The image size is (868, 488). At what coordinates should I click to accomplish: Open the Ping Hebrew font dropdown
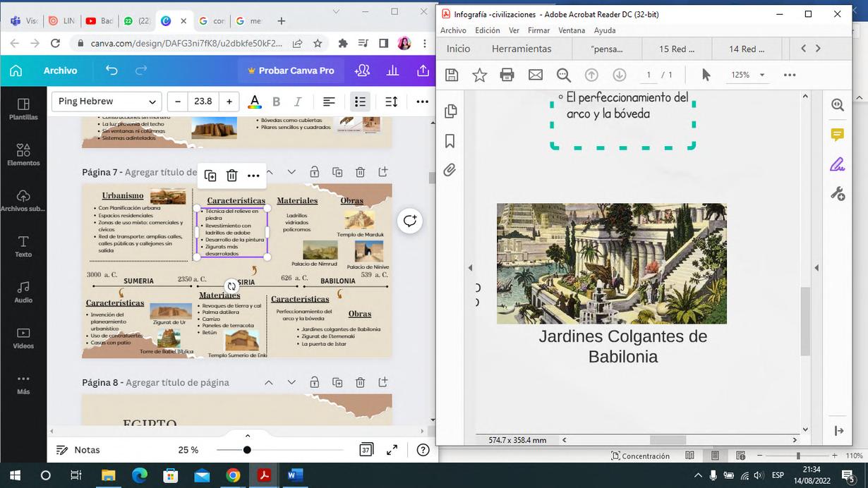tap(107, 102)
